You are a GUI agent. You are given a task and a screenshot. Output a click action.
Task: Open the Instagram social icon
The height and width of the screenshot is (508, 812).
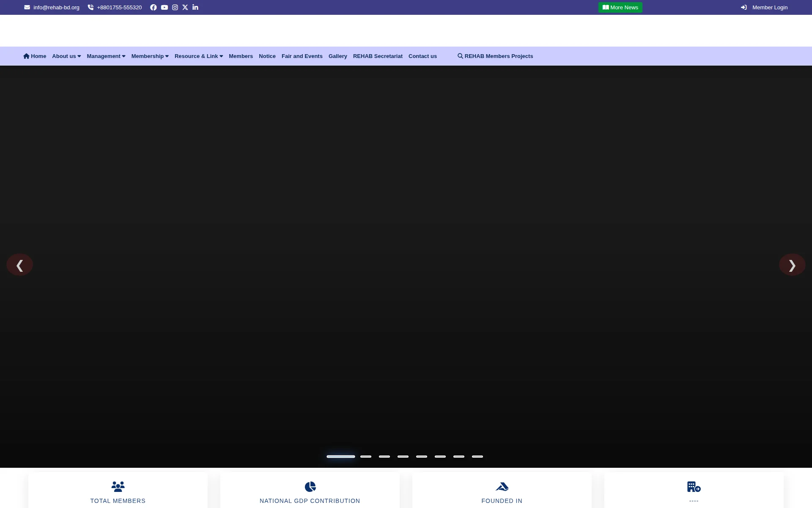[x=175, y=7]
